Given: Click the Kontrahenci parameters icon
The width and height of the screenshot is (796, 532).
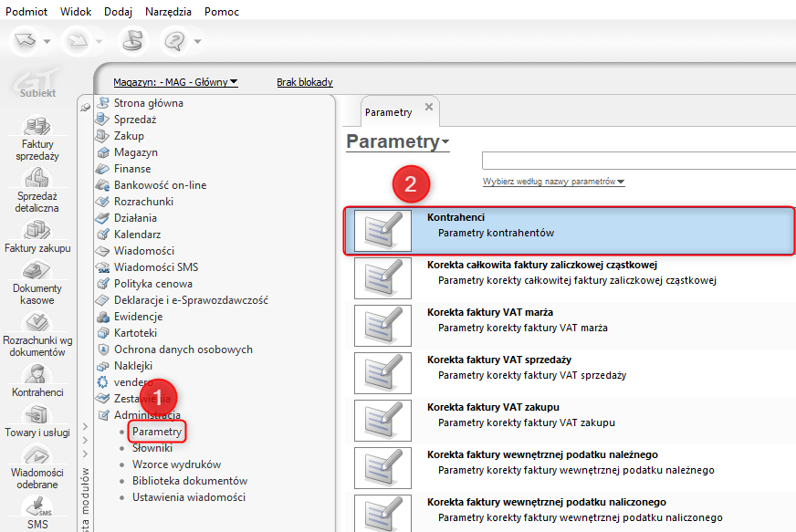Looking at the screenshot, I should pos(382,231).
